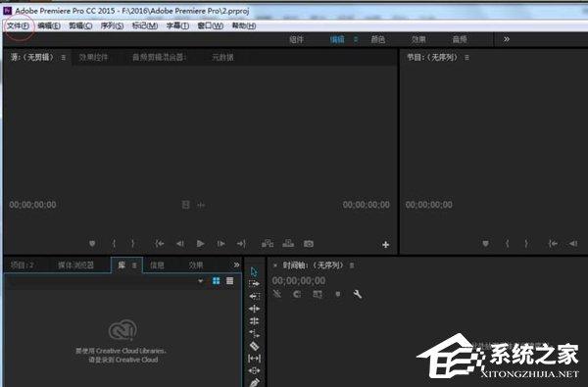Image resolution: width=588 pixels, height=387 pixels.
Task: Click source monitor left timecode
Action: 33,205
